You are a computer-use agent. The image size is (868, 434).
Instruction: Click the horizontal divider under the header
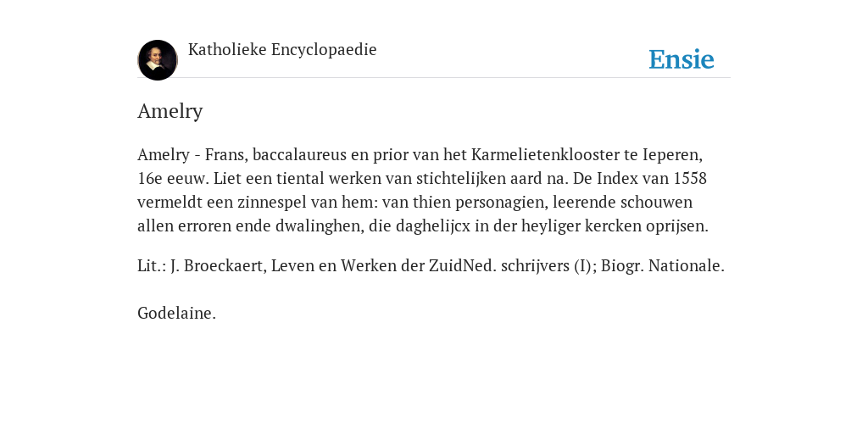[x=434, y=77]
